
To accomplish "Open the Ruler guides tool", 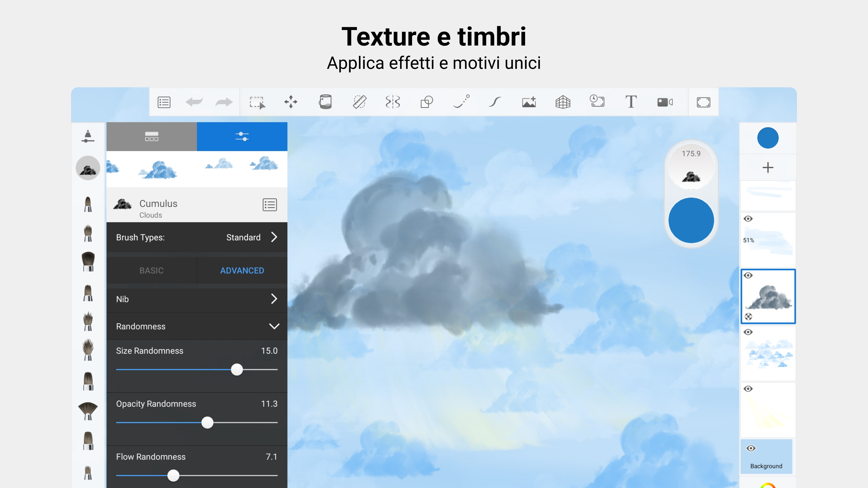I will [x=359, y=102].
